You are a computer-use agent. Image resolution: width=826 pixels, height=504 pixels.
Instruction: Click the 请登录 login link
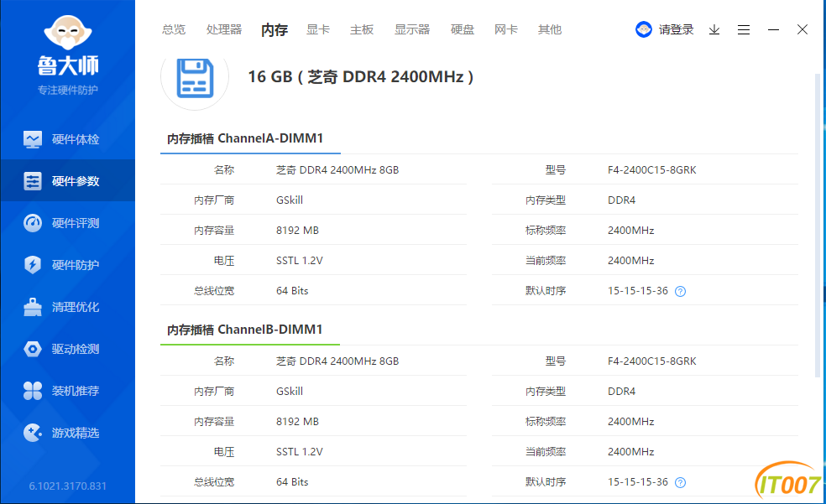pyautogui.click(x=676, y=29)
